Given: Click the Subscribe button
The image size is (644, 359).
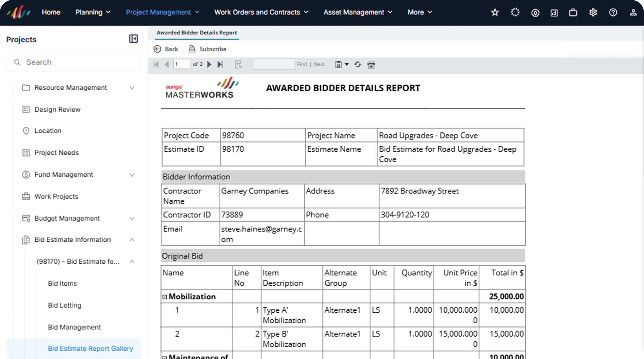Looking at the screenshot, I should [207, 49].
